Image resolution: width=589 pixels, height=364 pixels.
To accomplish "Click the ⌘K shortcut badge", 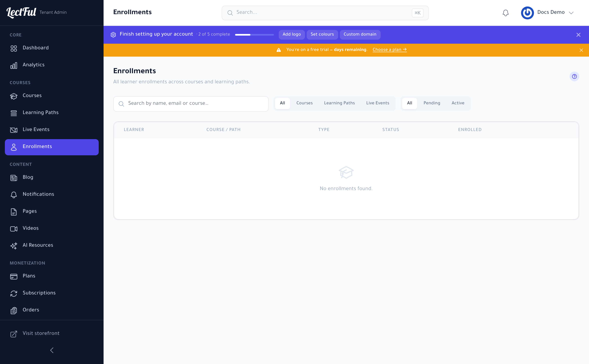I will (x=417, y=13).
